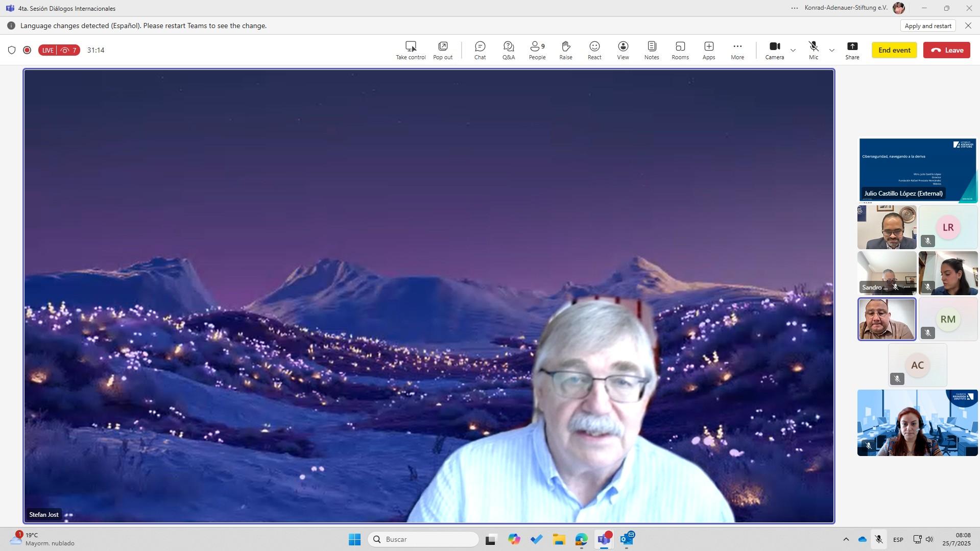980x551 pixels.
Task: Open the View layout menu
Action: (x=623, y=50)
